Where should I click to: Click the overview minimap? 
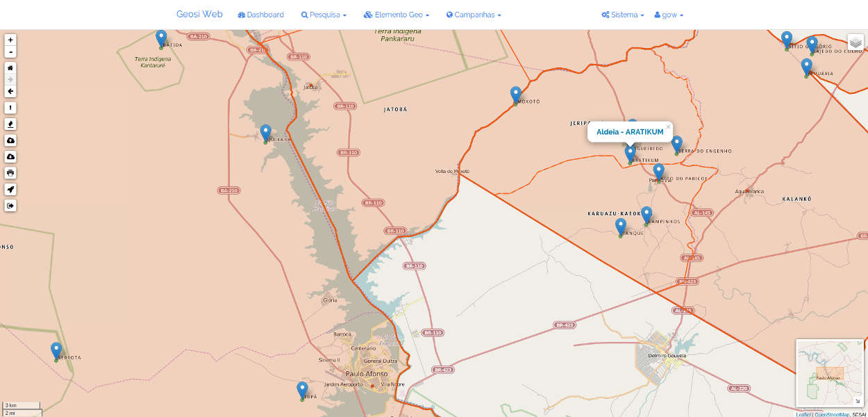[830, 373]
